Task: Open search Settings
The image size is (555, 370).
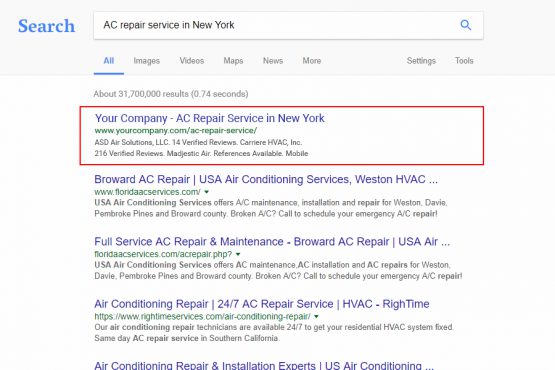Action: tap(421, 61)
